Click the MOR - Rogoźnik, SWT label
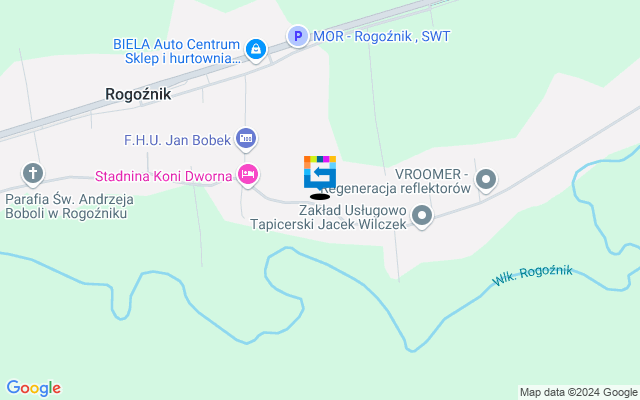 [x=382, y=36]
